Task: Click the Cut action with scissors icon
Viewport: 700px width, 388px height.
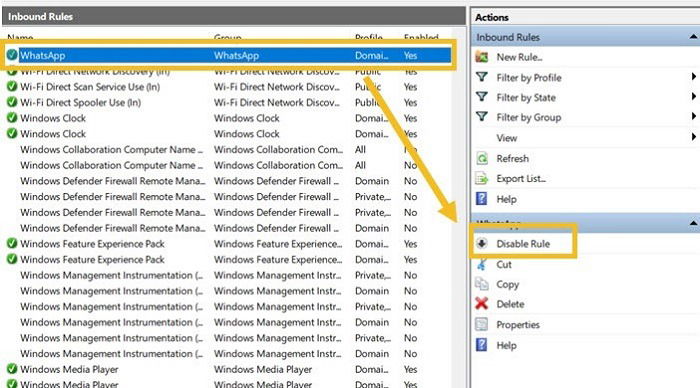Action: pos(504,264)
